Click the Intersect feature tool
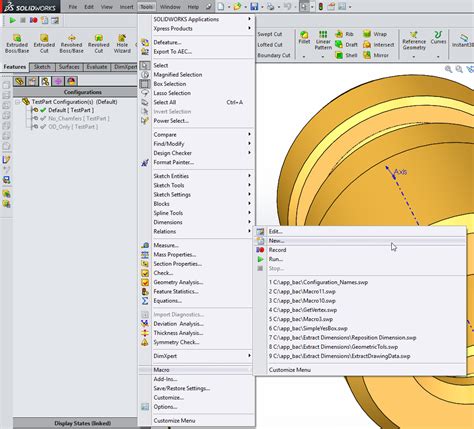Viewport: 474px width, 429px height. pyautogui.click(x=378, y=45)
